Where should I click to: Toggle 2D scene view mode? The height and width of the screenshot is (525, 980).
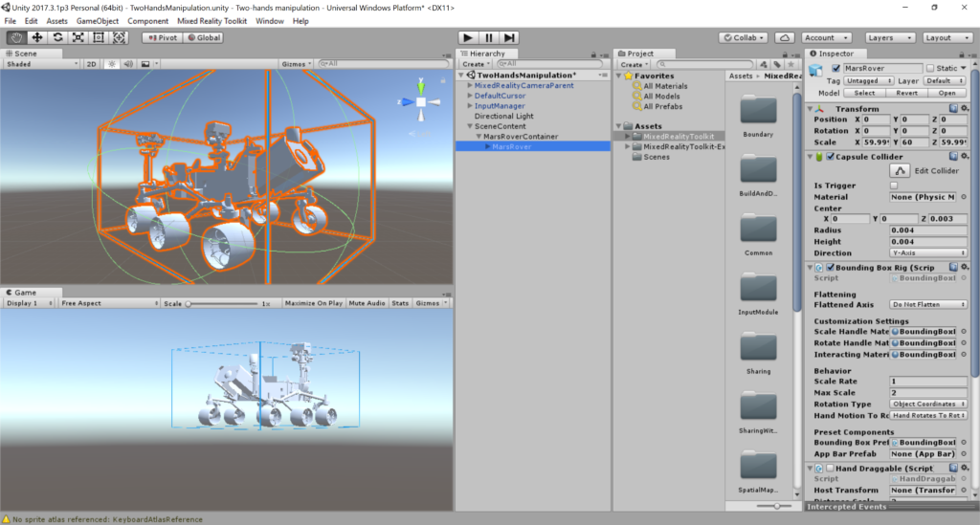coord(91,64)
